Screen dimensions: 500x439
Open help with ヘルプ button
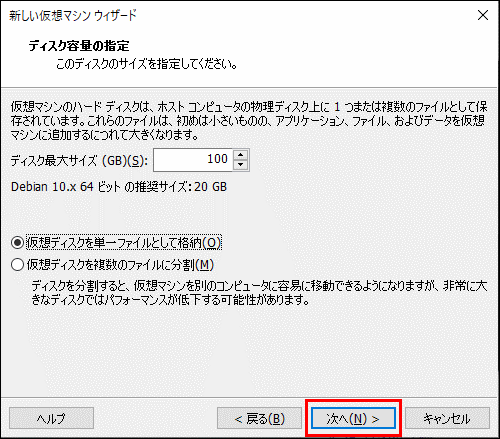point(51,418)
